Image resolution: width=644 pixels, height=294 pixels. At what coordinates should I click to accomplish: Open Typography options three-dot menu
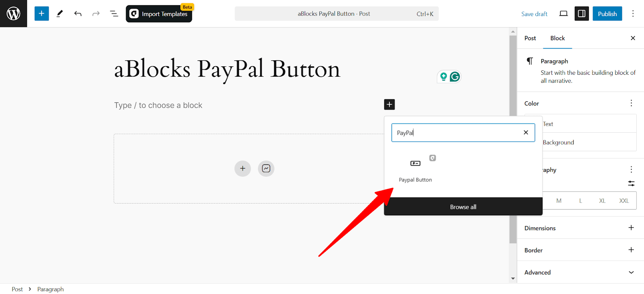[x=631, y=169]
